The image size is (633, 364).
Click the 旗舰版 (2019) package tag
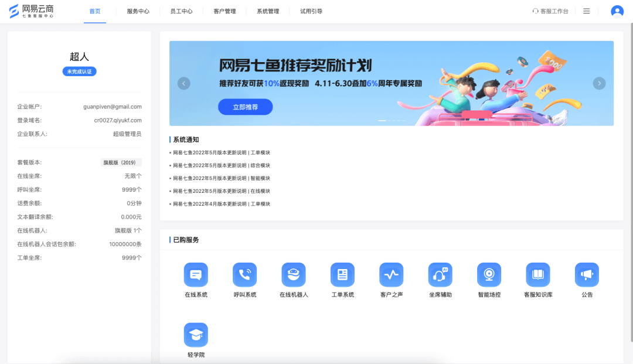point(121,162)
